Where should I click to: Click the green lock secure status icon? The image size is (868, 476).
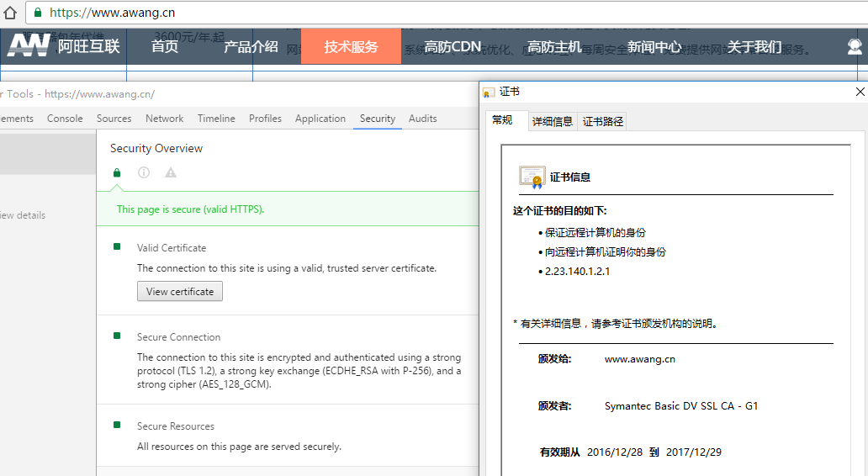pos(117,172)
